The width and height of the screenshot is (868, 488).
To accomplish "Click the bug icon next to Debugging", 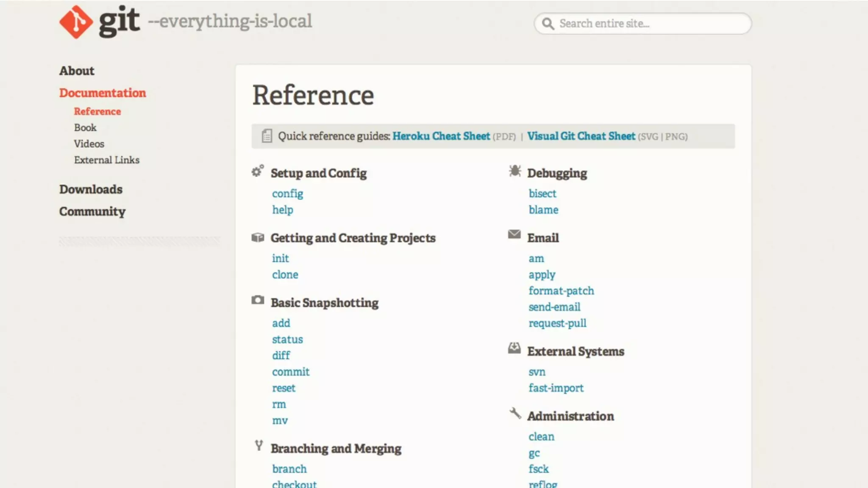I will click(x=515, y=171).
